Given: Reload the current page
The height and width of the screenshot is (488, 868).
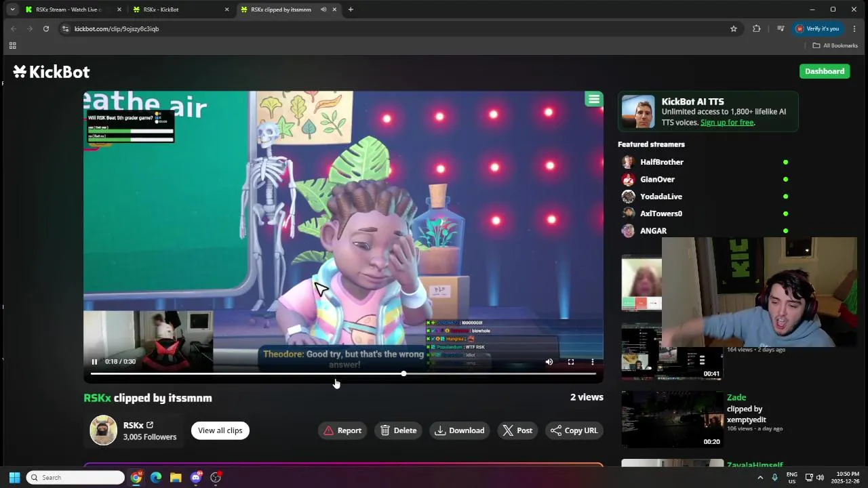Looking at the screenshot, I should [46, 28].
